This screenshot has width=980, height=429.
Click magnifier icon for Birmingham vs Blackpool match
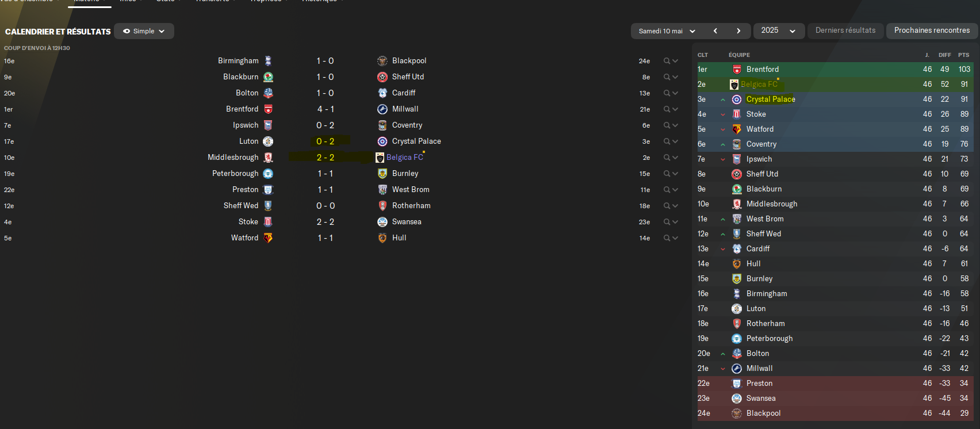click(x=667, y=61)
